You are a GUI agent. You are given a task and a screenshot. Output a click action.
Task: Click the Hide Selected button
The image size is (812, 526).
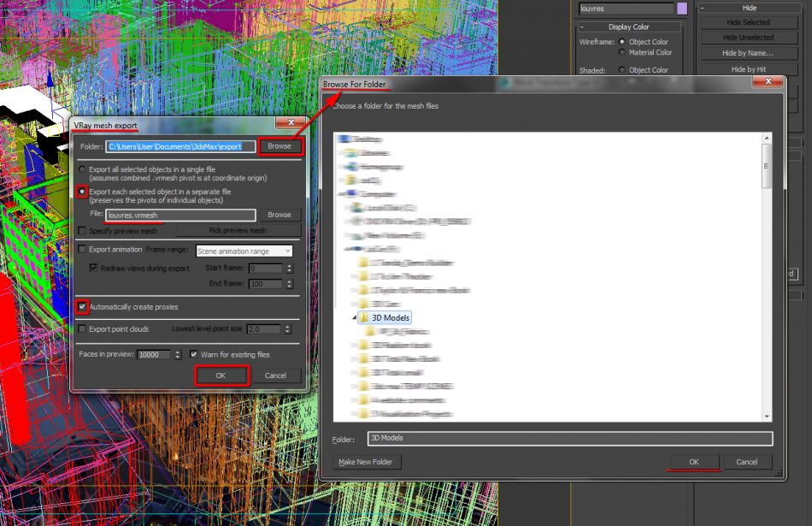pos(747,21)
